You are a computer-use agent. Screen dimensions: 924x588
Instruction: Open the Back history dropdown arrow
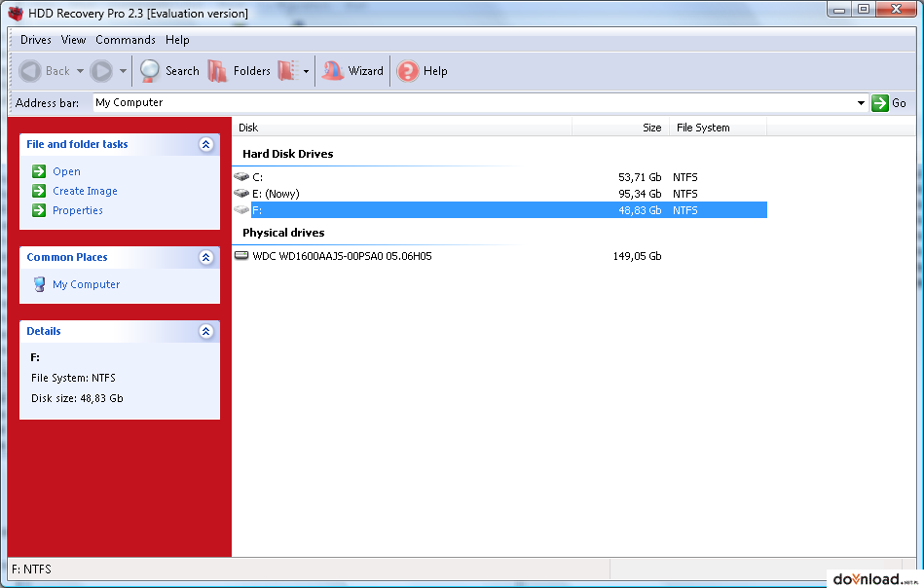click(x=80, y=71)
